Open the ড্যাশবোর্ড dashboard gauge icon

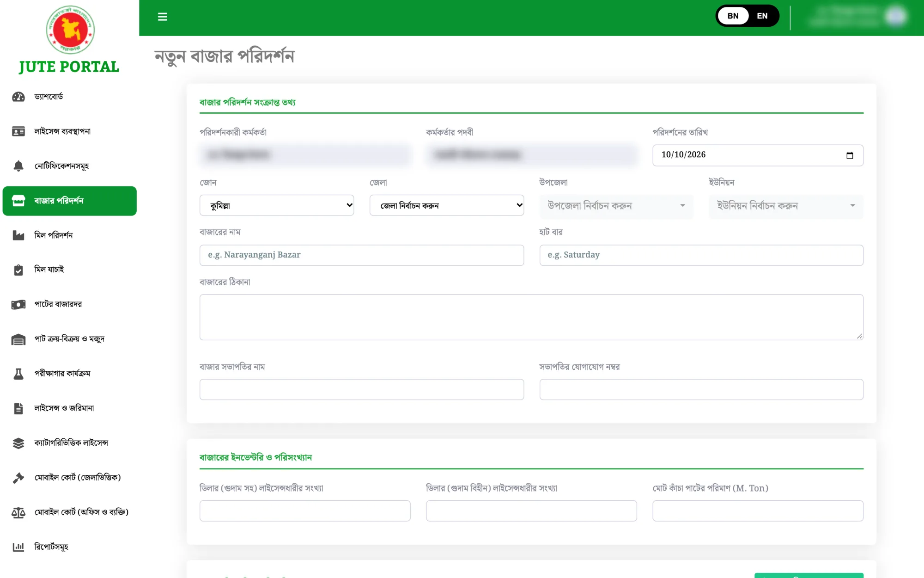point(18,97)
